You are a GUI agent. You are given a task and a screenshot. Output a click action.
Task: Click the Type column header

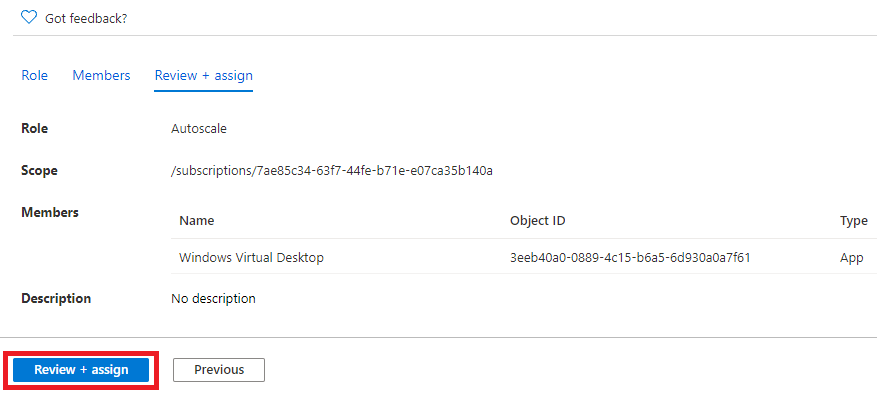click(x=854, y=221)
